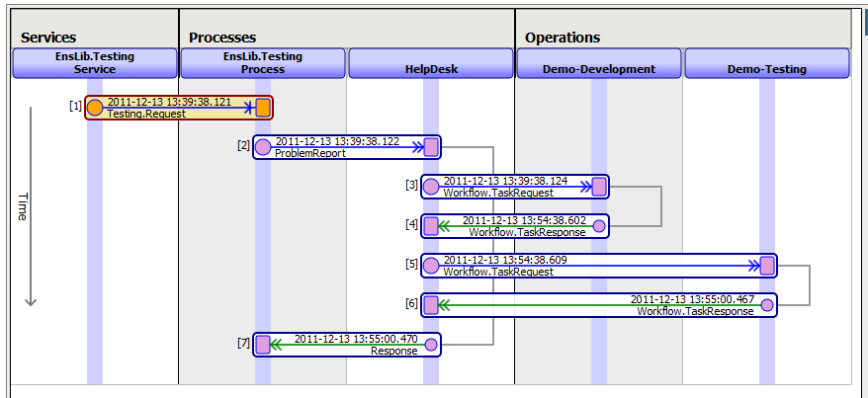Click the [7] message number label
Viewport: 868px width, 398px height.
tap(243, 343)
